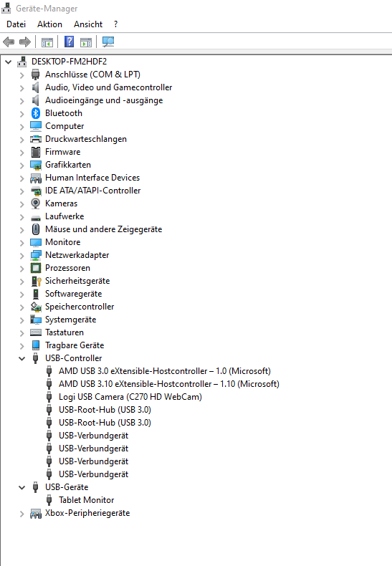Viewport: 392px width, 566px height.
Task: Select the Computer category label
Action: coord(64,126)
